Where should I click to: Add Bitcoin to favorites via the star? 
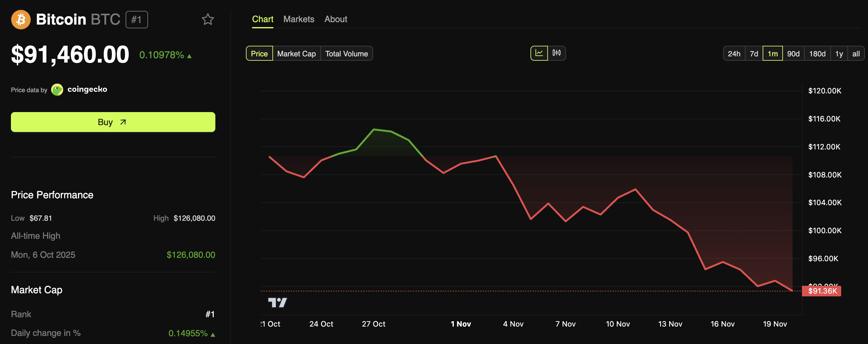(208, 19)
